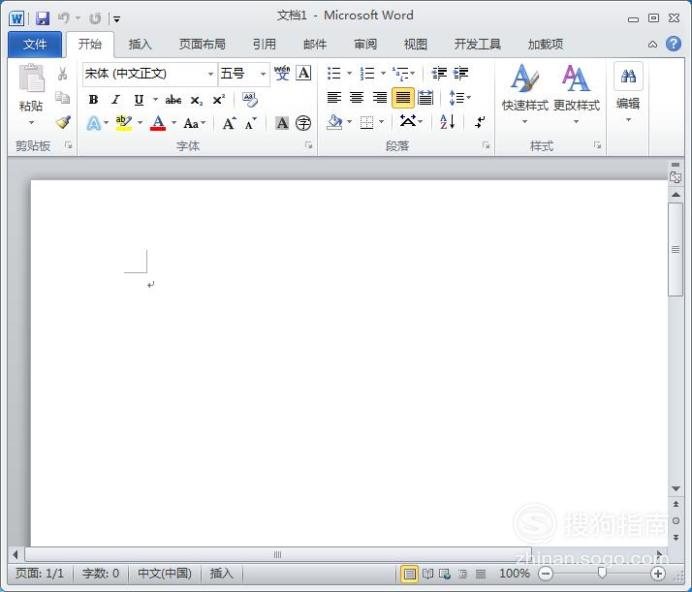
Task: Click the Grow Font icon
Action: (x=229, y=123)
